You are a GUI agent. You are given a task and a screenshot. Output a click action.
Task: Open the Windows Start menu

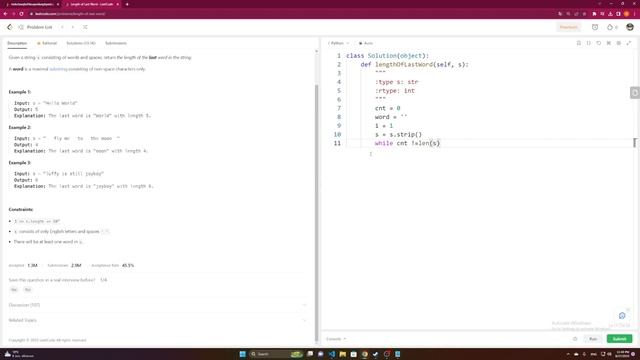click(242, 354)
